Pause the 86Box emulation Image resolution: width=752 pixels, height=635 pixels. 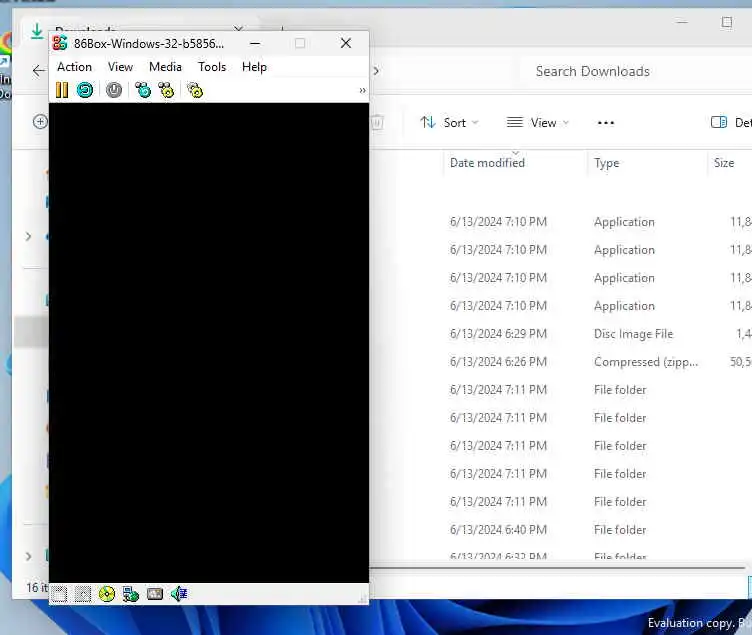click(62, 90)
